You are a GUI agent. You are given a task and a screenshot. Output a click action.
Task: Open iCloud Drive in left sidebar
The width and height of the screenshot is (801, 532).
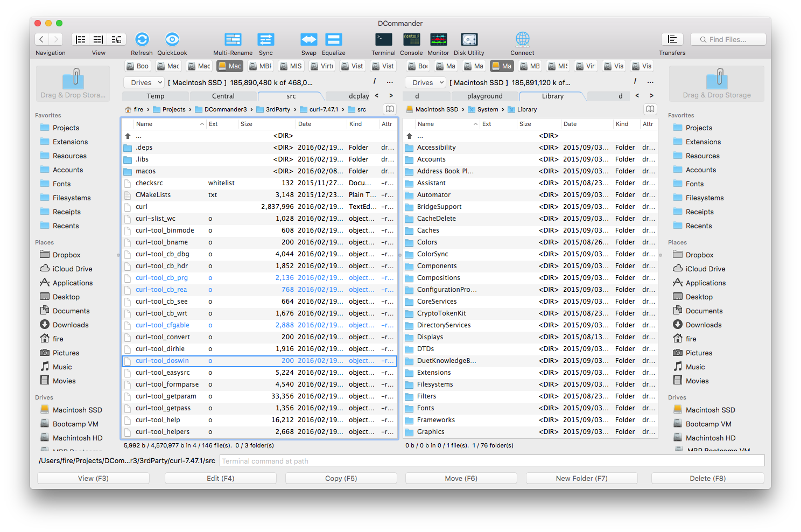(73, 269)
